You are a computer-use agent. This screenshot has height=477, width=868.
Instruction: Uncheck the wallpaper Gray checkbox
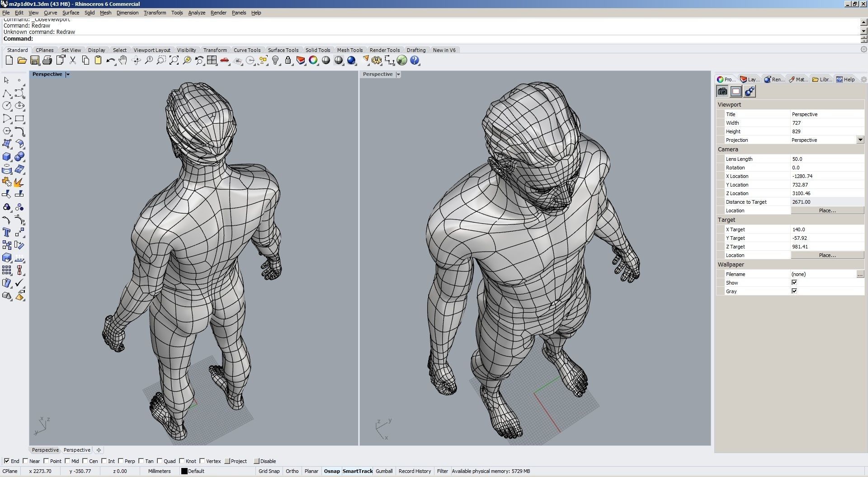point(794,291)
